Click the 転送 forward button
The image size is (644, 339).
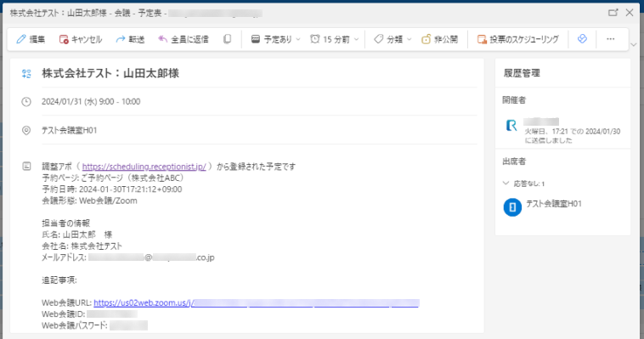click(x=130, y=39)
